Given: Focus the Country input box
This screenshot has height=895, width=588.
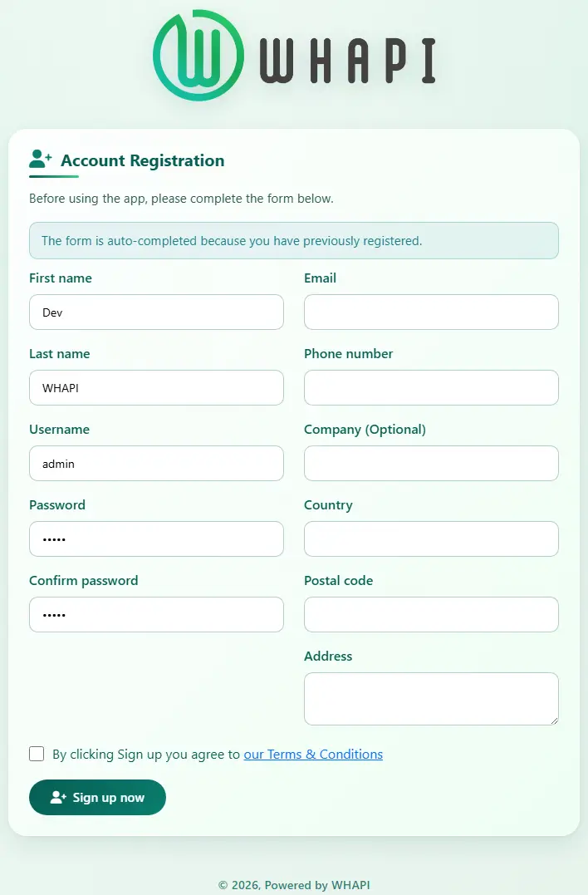Looking at the screenshot, I should tap(431, 538).
